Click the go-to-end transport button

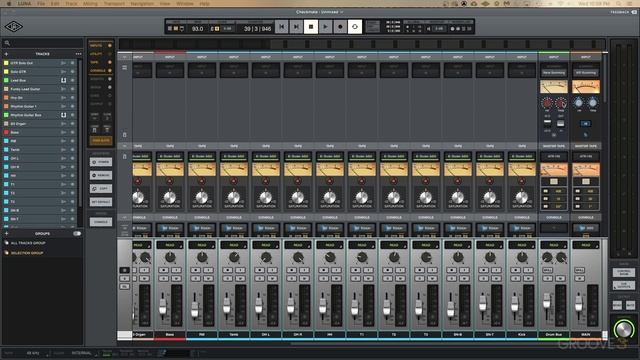(x=296, y=27)
